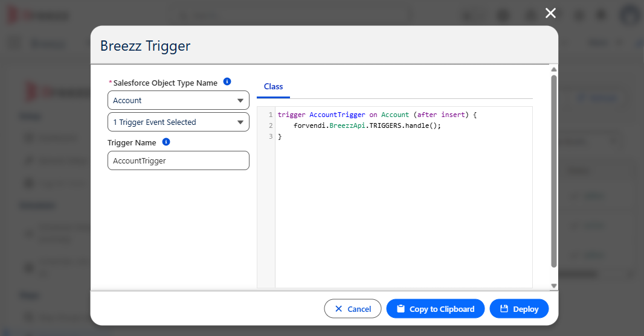Image resolution: width=644 pixels, height=336 pixels.
Task: Deploy the trigger
Action: click(x=519, y=308)
